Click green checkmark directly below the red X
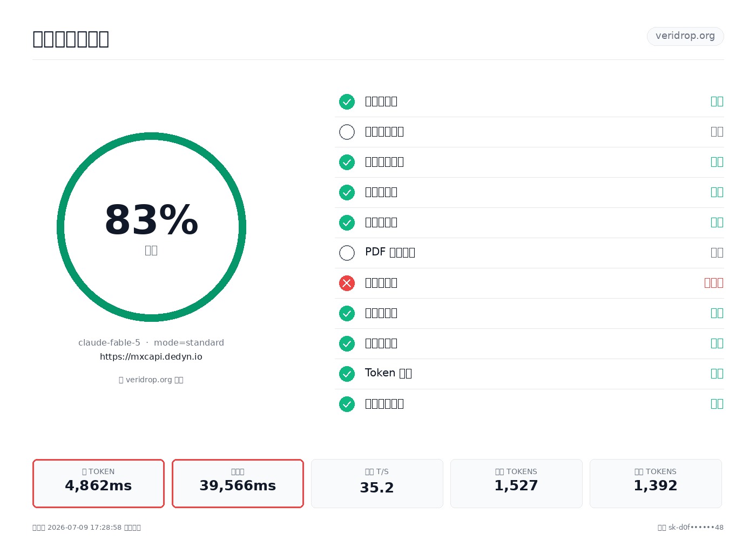The width and height of the screenshot is (756, 540). coord(347,313)
